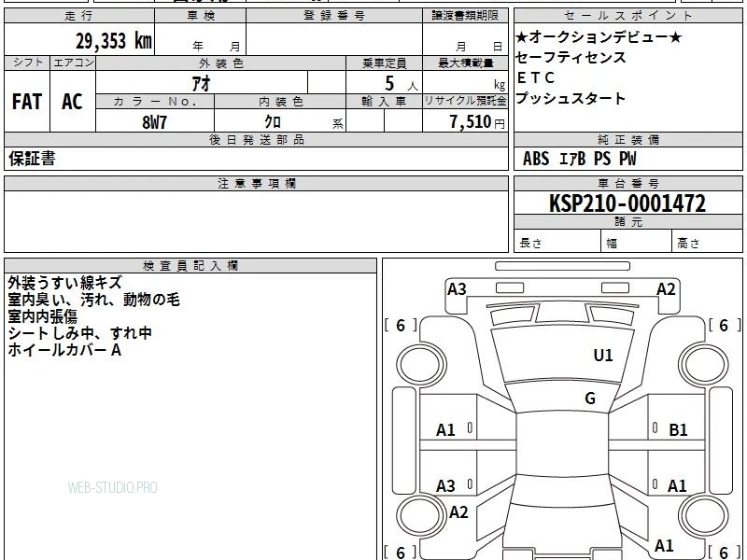Click the 7,510円 recycle deposit amount
Screen dimensions: 747x560
coord(477,122)
